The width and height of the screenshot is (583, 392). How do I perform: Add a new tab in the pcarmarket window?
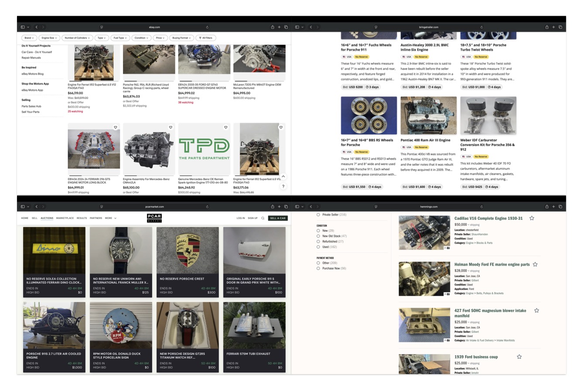280,207
